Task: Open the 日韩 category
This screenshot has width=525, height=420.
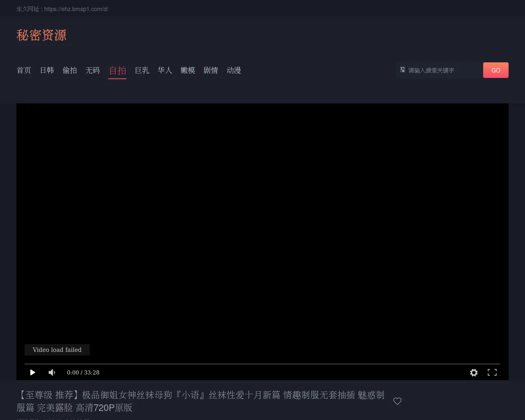Action: (x=47, y=71)
